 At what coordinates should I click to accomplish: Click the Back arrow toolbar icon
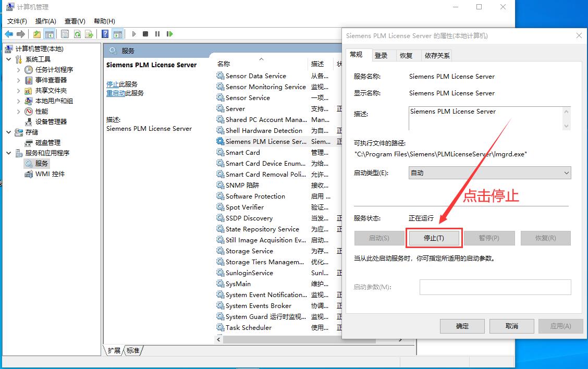(9, 34)
